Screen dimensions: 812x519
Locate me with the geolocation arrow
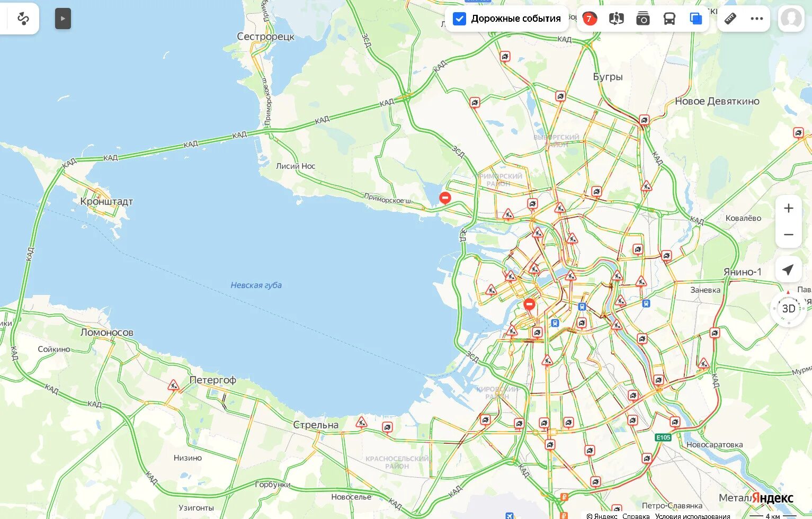pos(788,270)
